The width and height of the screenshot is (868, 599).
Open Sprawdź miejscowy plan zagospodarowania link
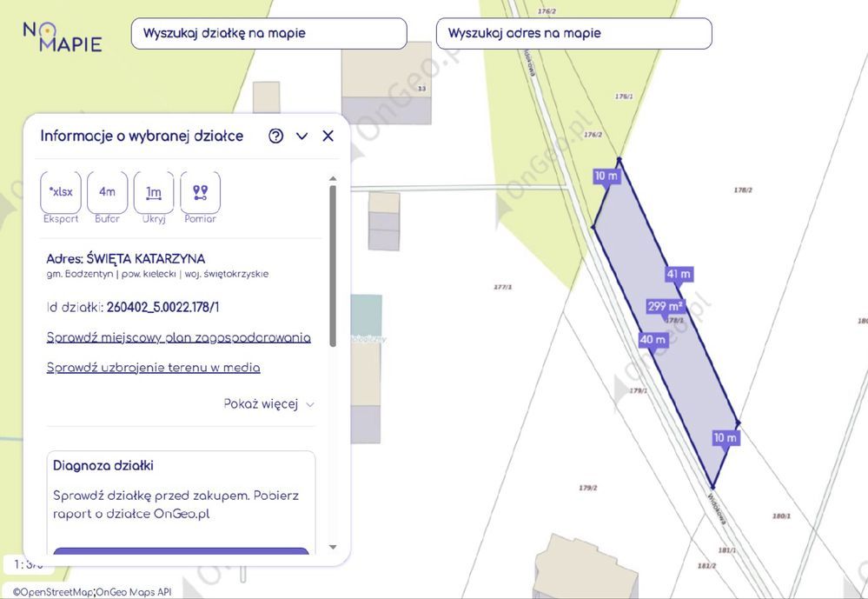pyautogui.click(x=178, y=337)
